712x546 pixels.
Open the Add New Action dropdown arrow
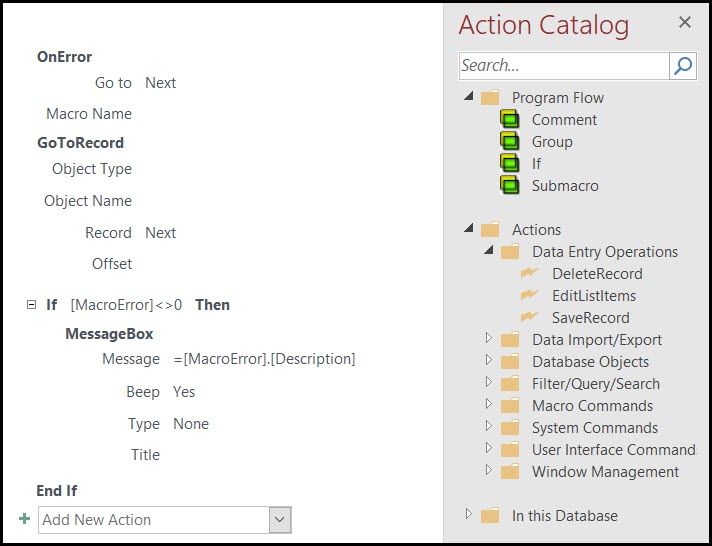tap(280, 520)
